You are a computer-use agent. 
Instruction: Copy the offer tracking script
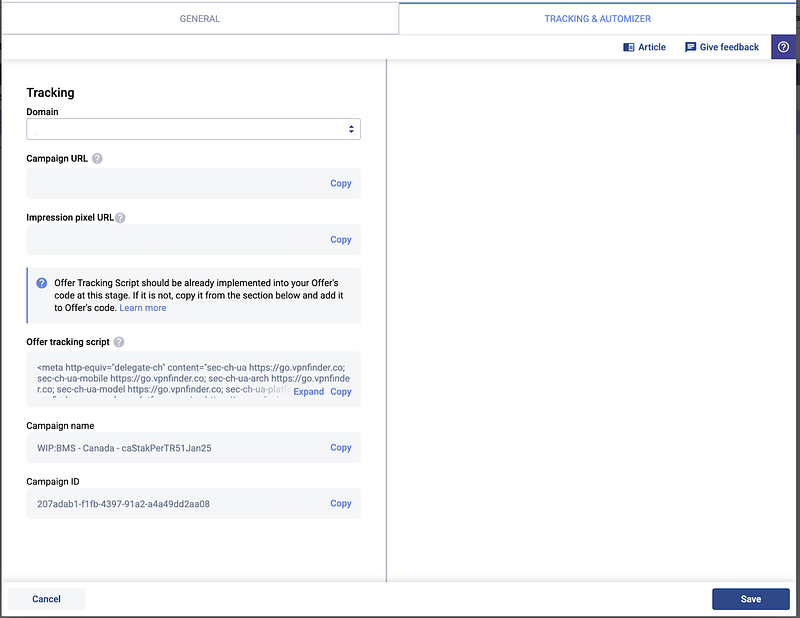[341, 392]
